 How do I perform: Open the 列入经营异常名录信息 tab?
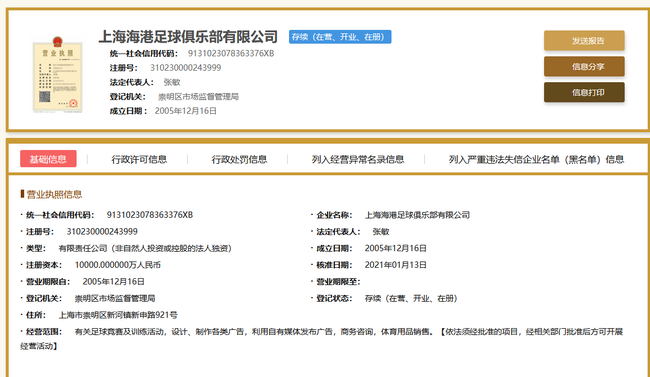[358, 159]
